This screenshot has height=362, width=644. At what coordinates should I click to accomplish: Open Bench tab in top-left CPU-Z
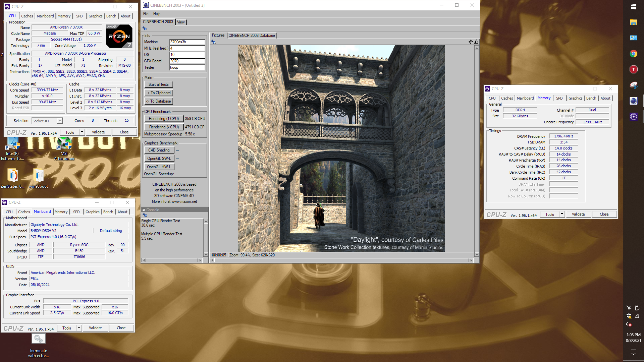(x=111, y=16)
